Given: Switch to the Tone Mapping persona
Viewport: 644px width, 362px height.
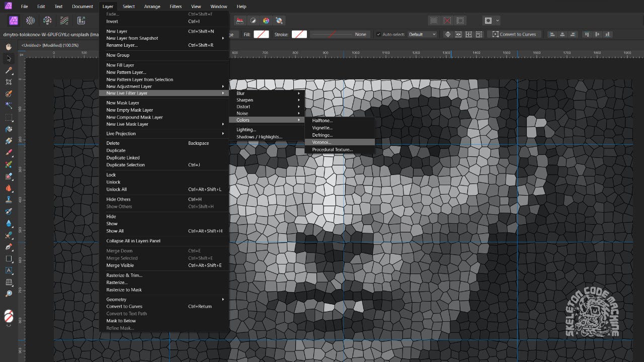Looking at the screenshot, I should pyautogui.click(x=64, y=21).
